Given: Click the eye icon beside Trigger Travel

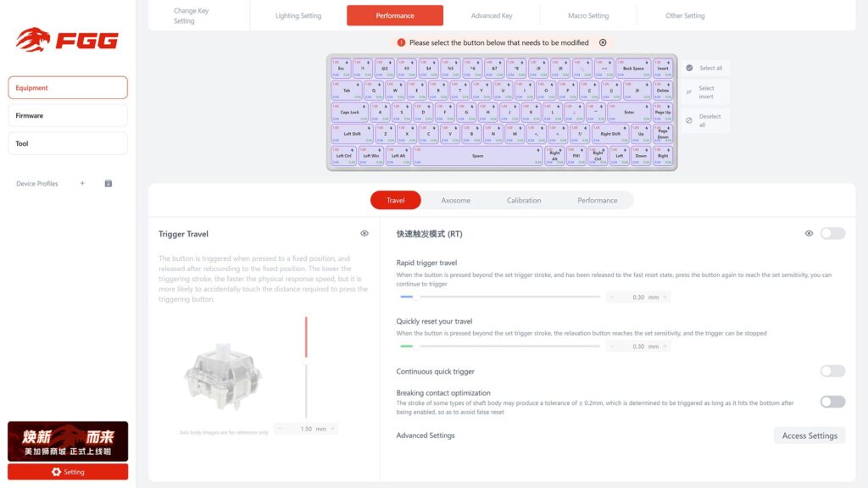Looking at the screenshot, I should [364, 234].
